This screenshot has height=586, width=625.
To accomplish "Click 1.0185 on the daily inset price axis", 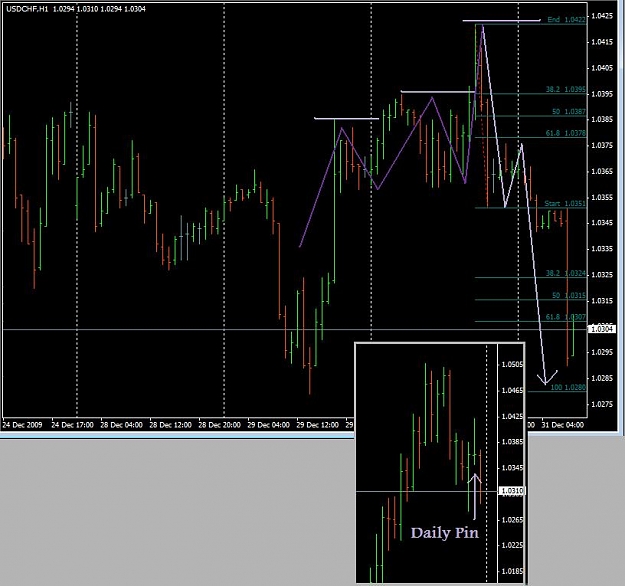I will point(512,571).
